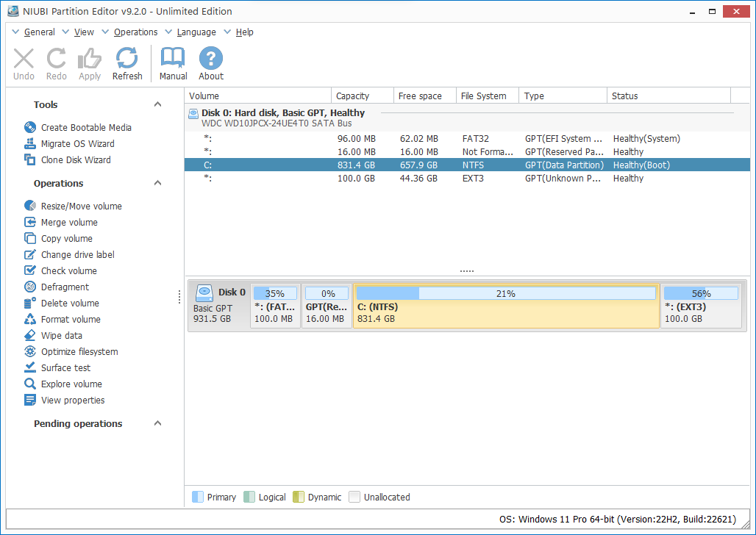The width and height of the screenshot is (756, 535).
Task: Sort the list by Capacity column header
Action: 352,96
